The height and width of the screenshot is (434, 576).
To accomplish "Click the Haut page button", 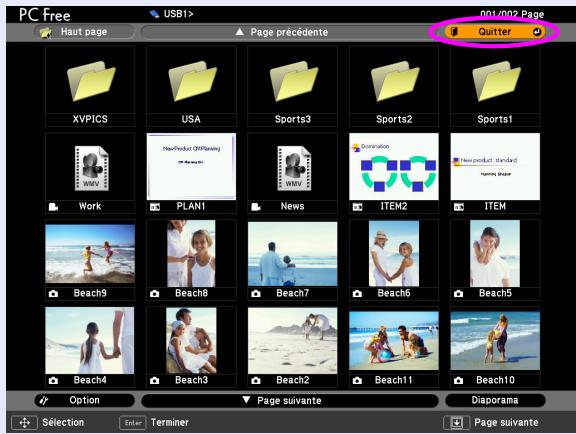I will coord(84,32).
